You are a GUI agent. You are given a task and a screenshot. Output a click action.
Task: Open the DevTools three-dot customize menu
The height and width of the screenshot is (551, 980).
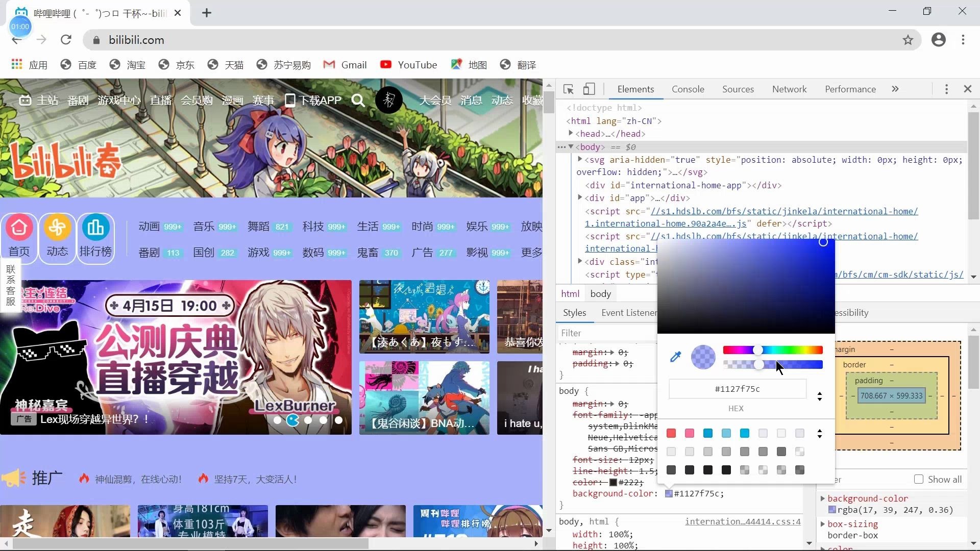tap(946, 89)
